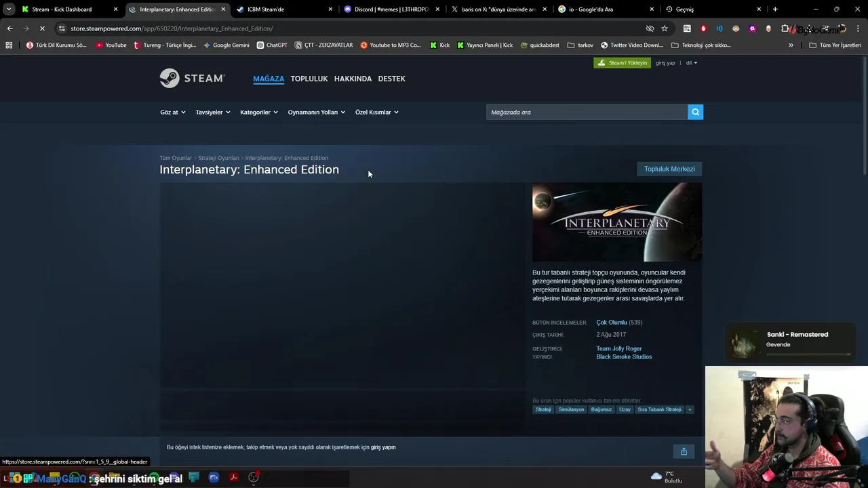The height and width of the screenshot is (488, 868).
Task: Open the purple star extension icon
Action: (752, 28)
